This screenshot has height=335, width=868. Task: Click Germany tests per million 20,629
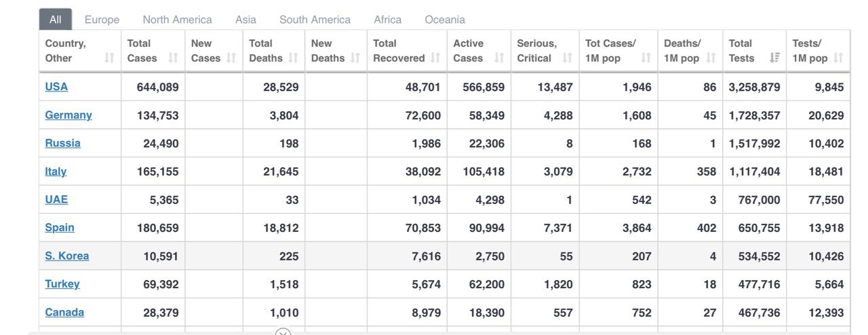coord(826,115)
